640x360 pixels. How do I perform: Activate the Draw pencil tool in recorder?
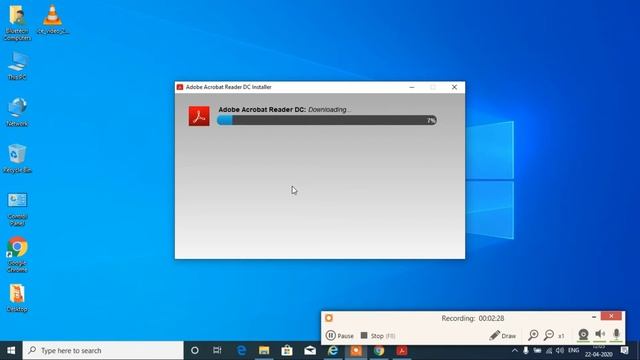[502, 336]
